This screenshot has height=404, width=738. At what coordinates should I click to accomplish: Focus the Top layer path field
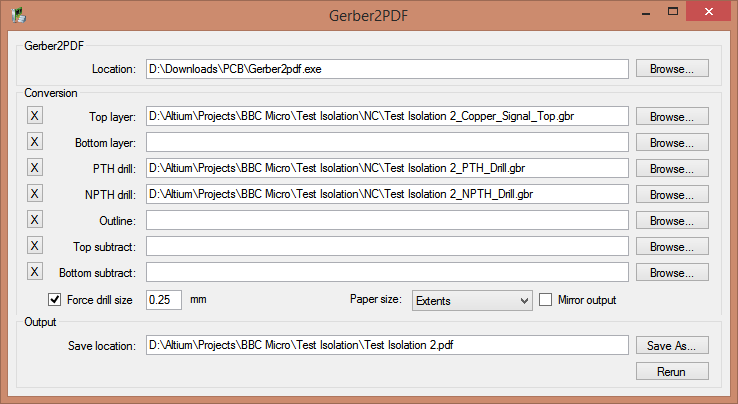[387, 116]
